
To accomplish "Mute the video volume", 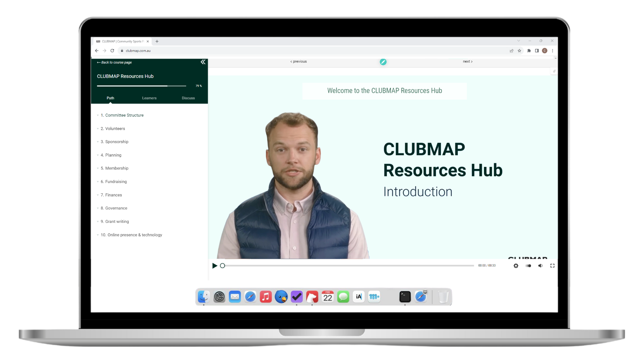I will coord(540,266).
